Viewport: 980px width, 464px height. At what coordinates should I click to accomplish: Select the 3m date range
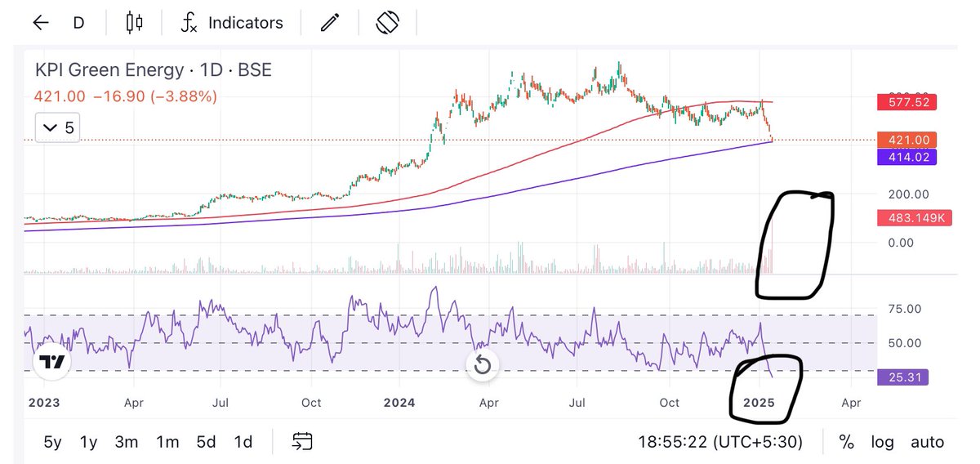coord(126,442)
